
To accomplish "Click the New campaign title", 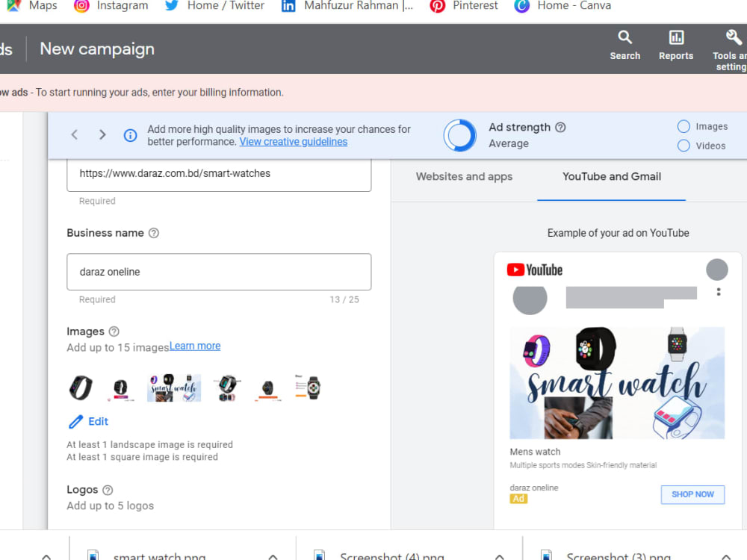I will coord(96,49).
